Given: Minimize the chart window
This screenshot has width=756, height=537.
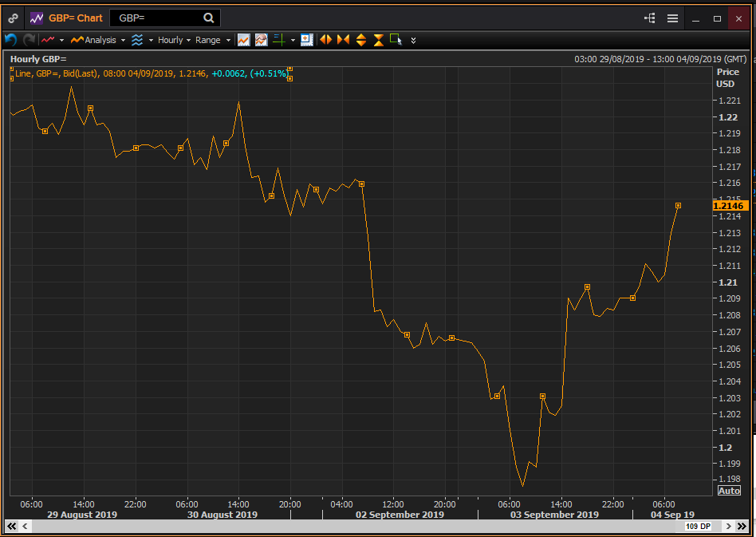Looking at the screenshot, I should point(695,19).
